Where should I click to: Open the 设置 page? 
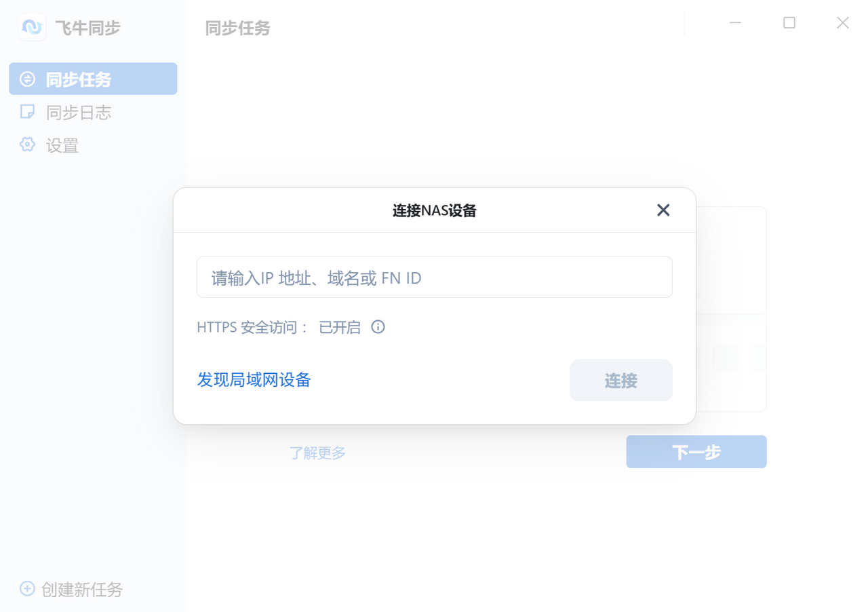coord(62,145)
